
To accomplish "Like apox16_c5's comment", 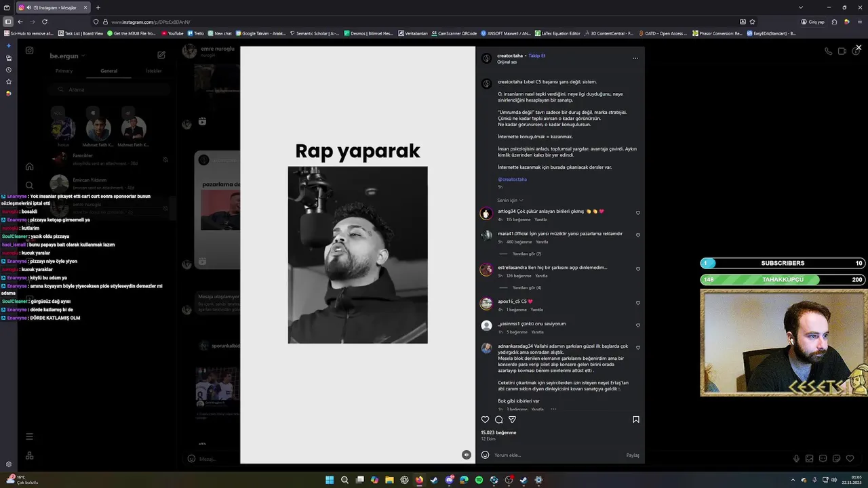I will (x=638, y=303).
